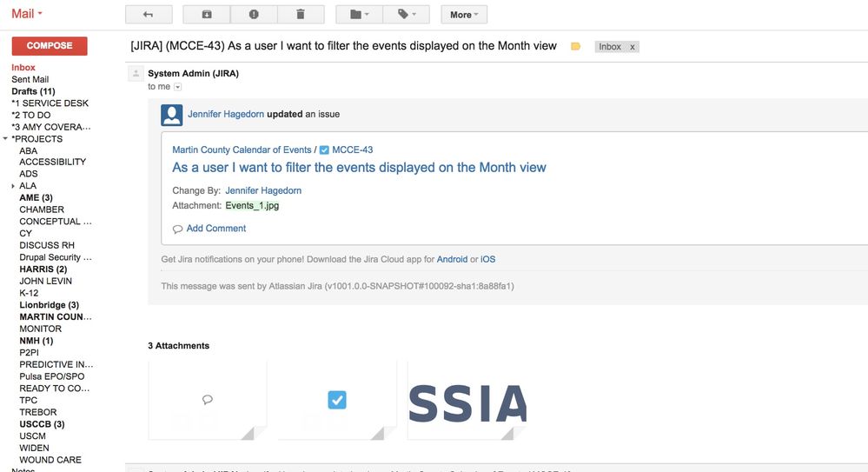Open the comment bubble attachment thumbnail
868x472 pixels.
coord(207,400)
